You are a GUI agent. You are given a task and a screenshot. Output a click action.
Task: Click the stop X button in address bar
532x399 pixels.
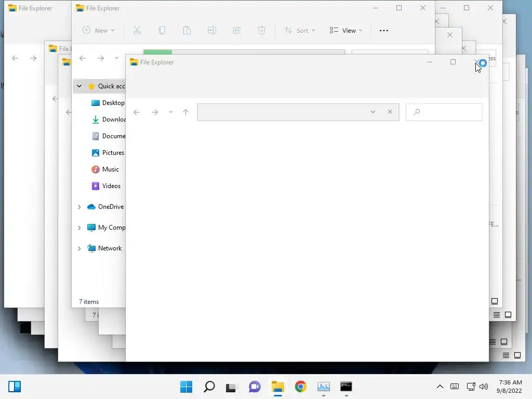coord(390,112)
